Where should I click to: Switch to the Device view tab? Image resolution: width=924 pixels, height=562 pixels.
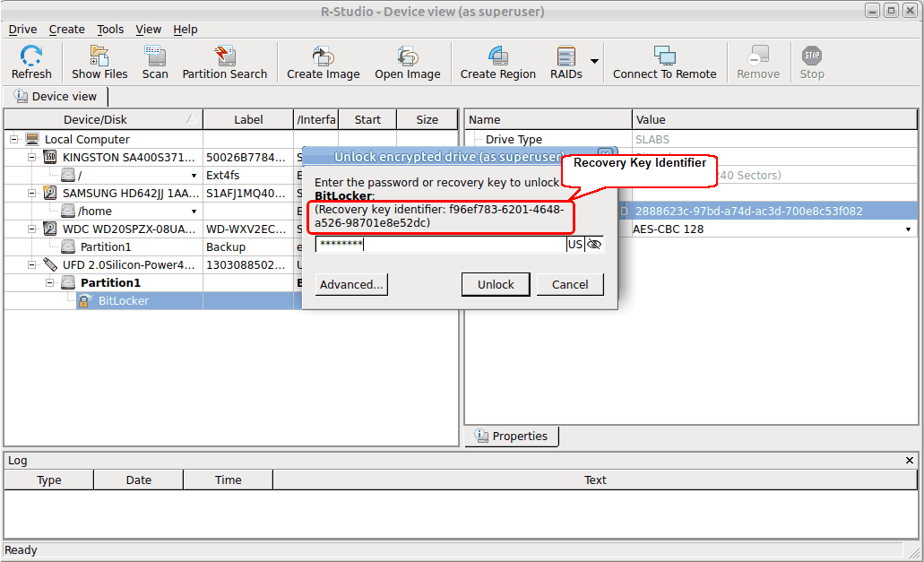pyautogui.click(x=56, y=97)
